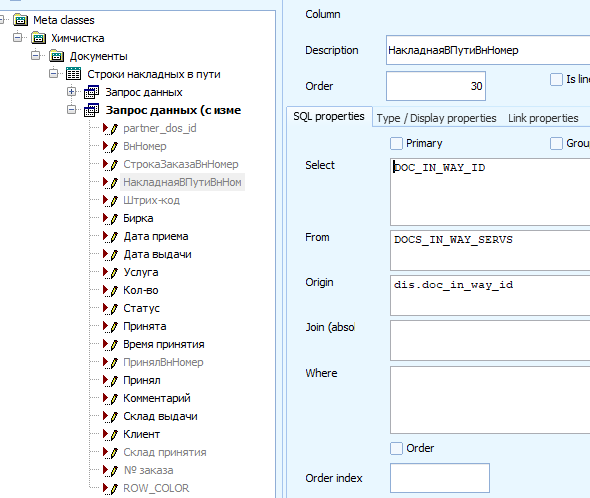
Task: Select the table icon of Строки накладных в пути
Action: (x=73, y=74)
